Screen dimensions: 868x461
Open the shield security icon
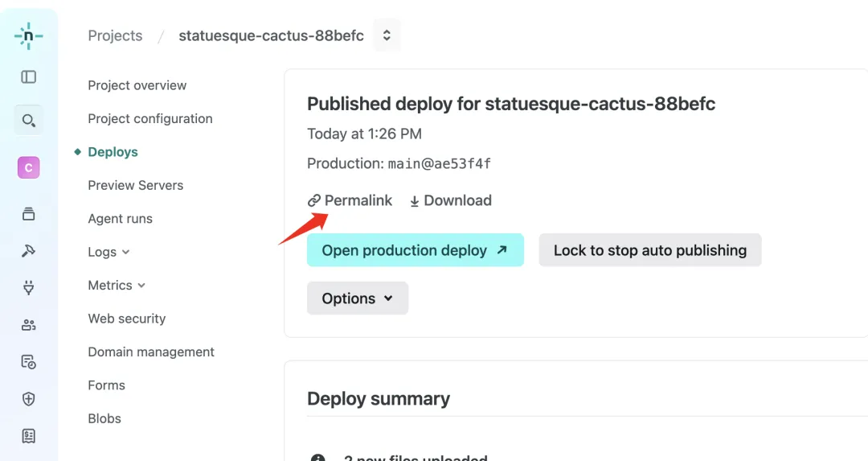click(29, 399)
